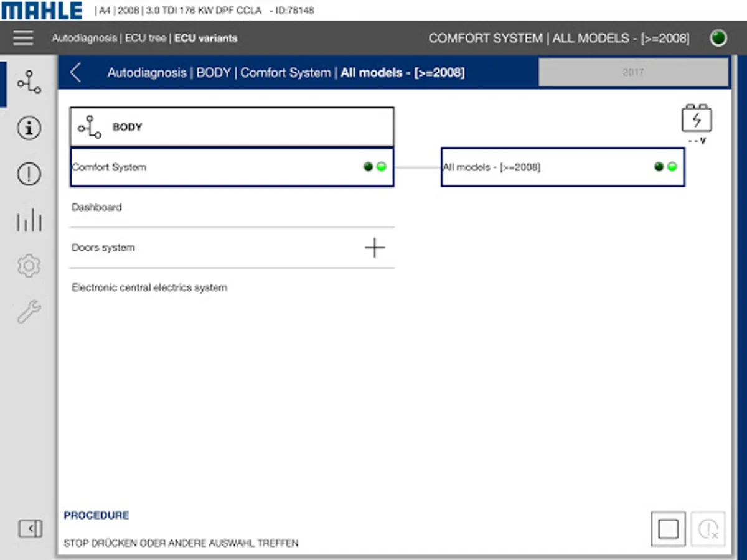Click ECU tree in top breadcrumb
This screenshot has width=747, height=560.
point(146,38)
